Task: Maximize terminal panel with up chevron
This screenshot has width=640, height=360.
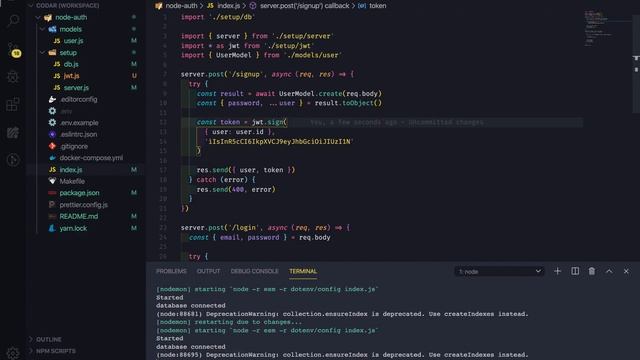Action: pyautogui.click(x=609, y=271)
